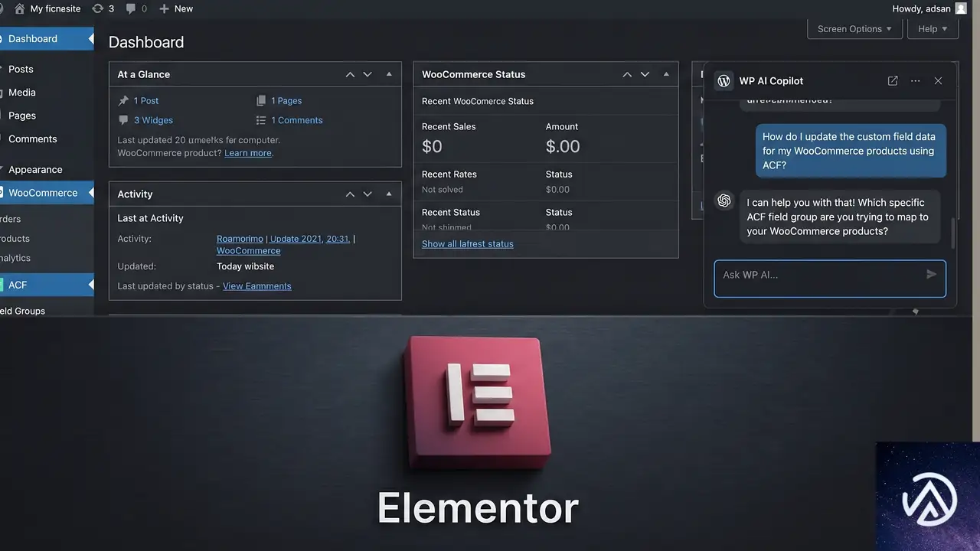Viewport: 980px width, 551px height.
Task: Open the 1 Comments link
Action: (297, 120)
